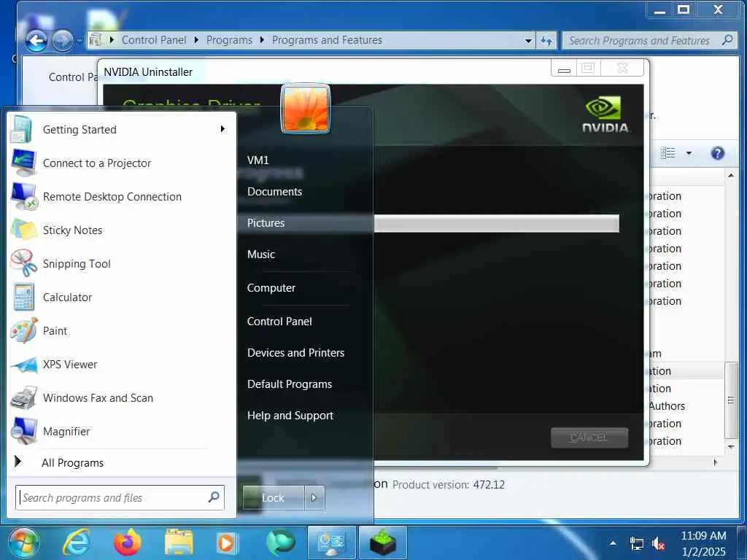Screen dimensions: 747x560
Task: Click the scroll up arrow of program list
Action: point(731,176)
